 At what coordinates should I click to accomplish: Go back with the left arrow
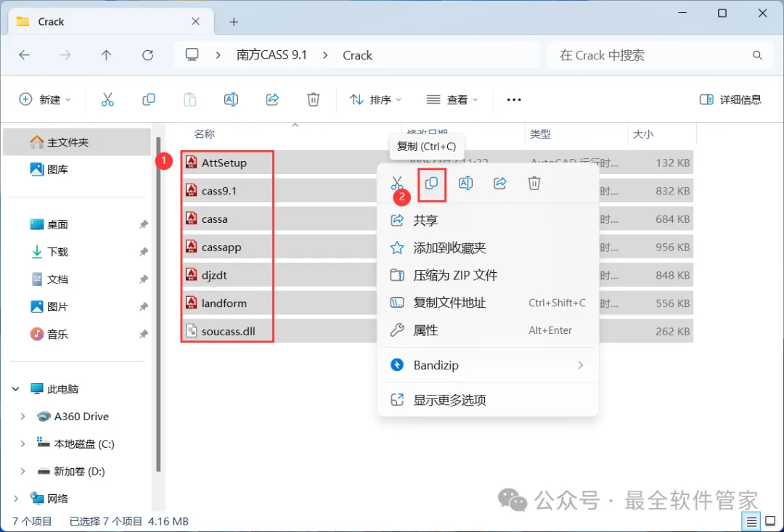[x=24, y=55]
